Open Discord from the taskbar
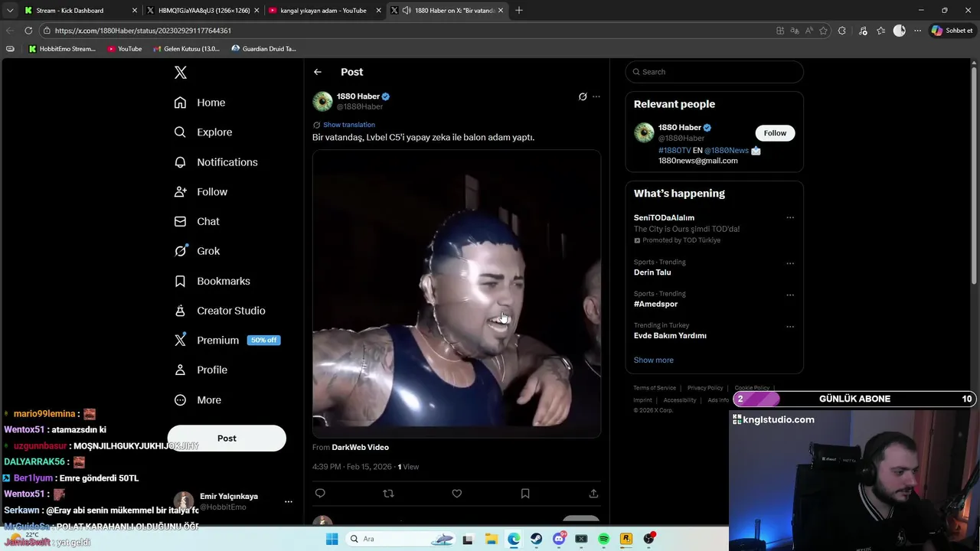The height and width of the screenshot is (551, 980). coord(559,540)
